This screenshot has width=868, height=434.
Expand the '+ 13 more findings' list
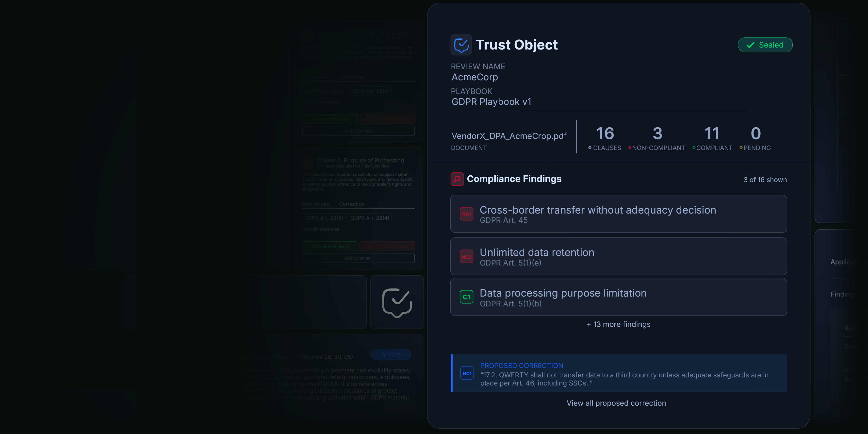pyautogui.click(x=618, y=324)
